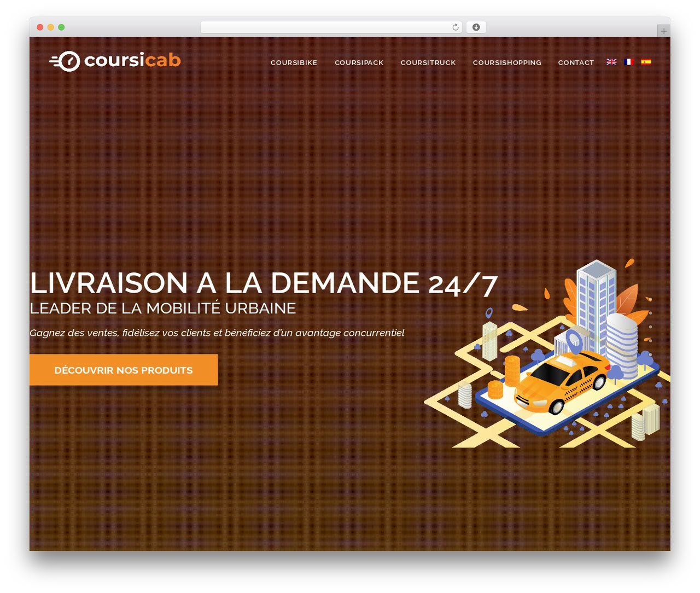Open the Coursipack menu item
This screenshot has height=593, width=700.
point(359,63)
